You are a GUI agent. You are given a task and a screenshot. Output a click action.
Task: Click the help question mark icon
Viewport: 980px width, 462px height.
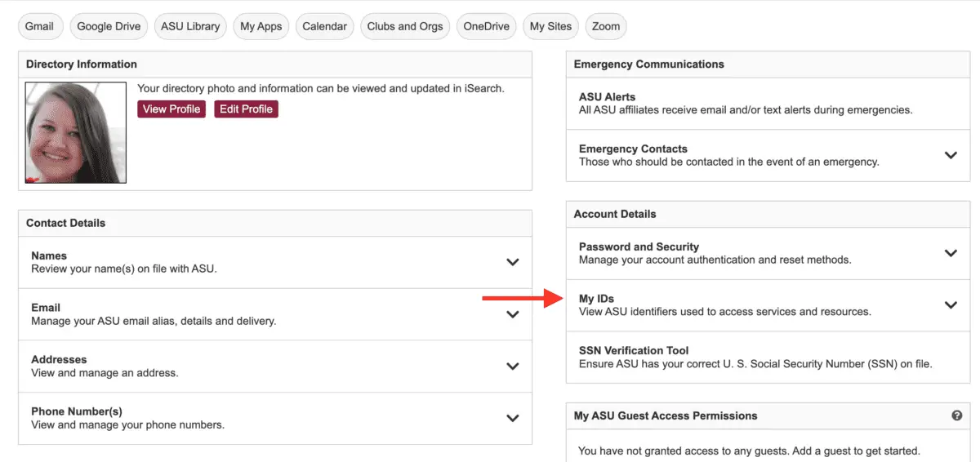point(956,415)
